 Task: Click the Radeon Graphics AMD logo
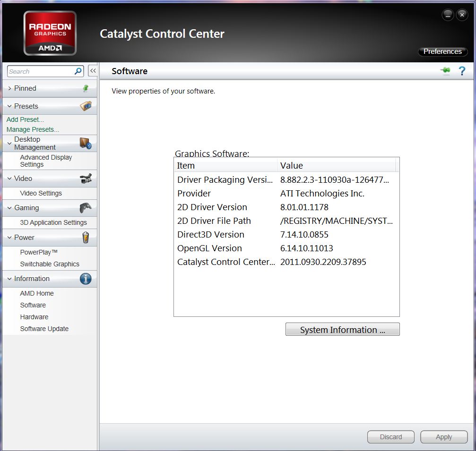tap(50, 33)
